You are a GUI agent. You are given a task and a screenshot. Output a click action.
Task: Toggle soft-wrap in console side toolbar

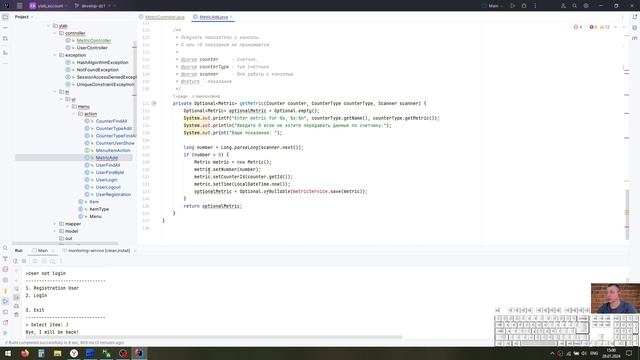[16, 289]
